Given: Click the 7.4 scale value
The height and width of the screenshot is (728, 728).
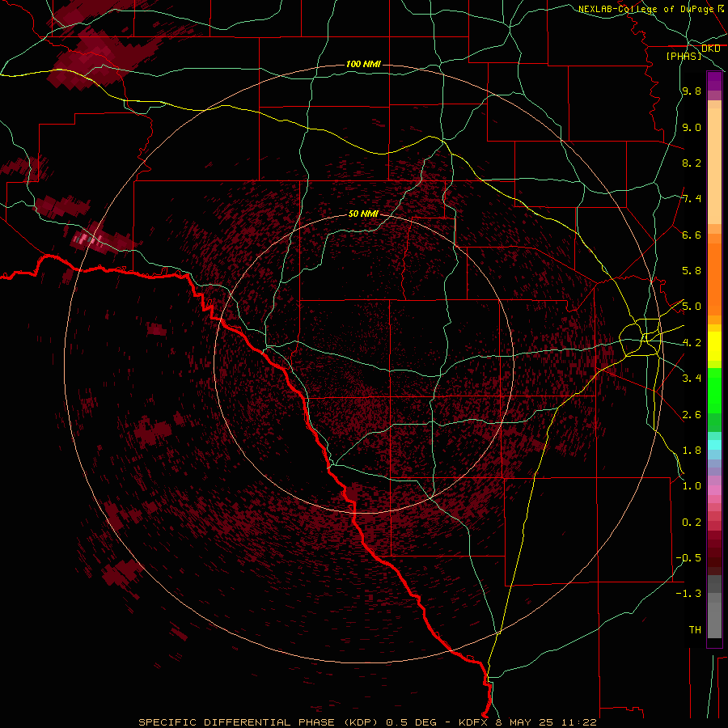Looking at the screenshot, I should (692, 199).
